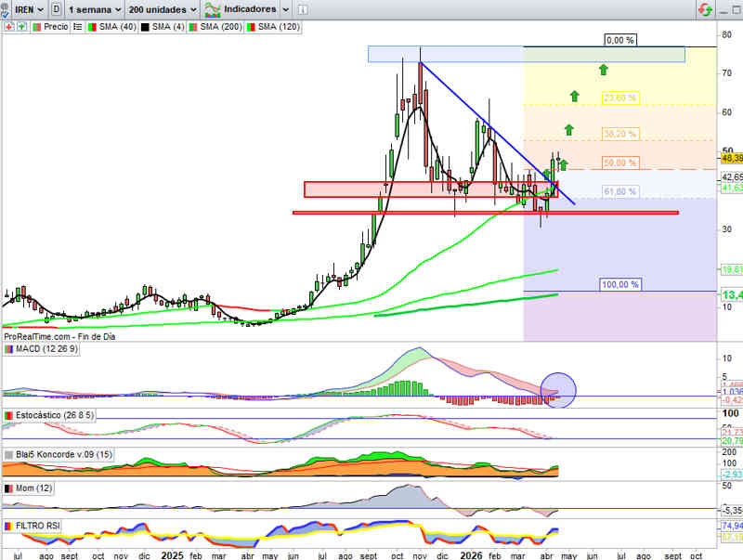Click the green plus add-panel icon

pyautogui.click(x=21, y=27)
